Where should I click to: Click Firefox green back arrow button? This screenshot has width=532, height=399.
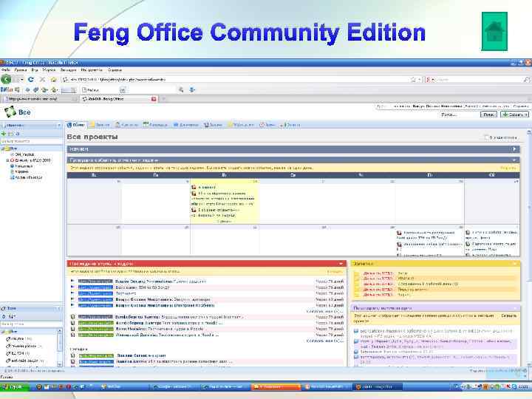pyautogui.click(x=6, y=79)
